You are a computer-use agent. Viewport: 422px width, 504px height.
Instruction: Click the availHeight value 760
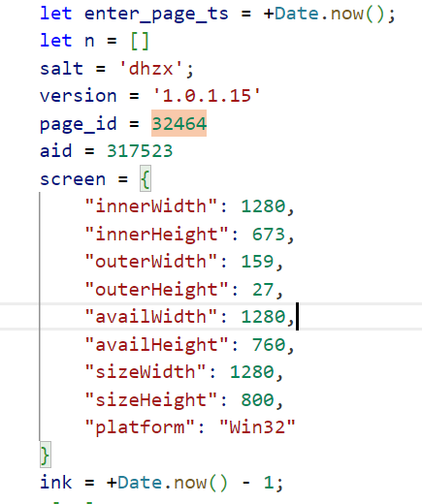click(269, 344)
